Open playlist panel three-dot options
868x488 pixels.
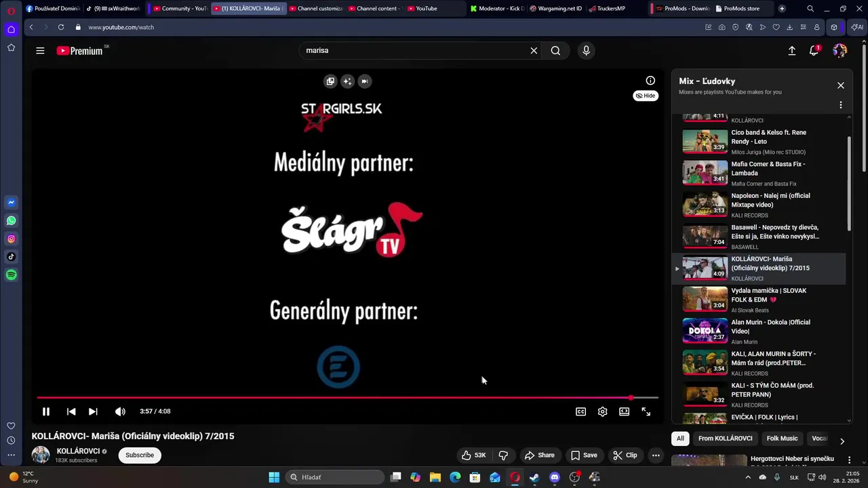840,105
